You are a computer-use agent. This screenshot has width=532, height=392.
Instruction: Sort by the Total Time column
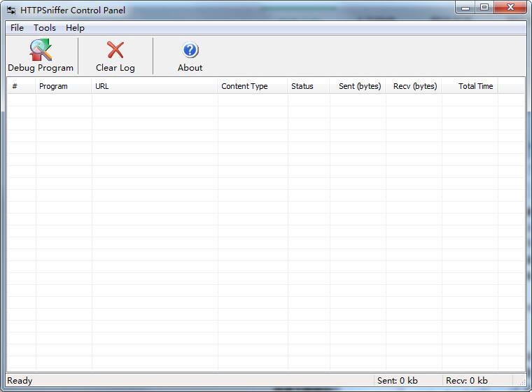pos(470,86)
